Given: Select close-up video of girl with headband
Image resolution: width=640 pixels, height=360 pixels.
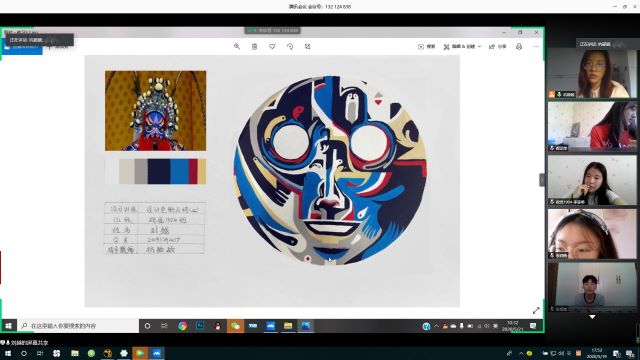Looking at the screenshot, I should [592, 234].
